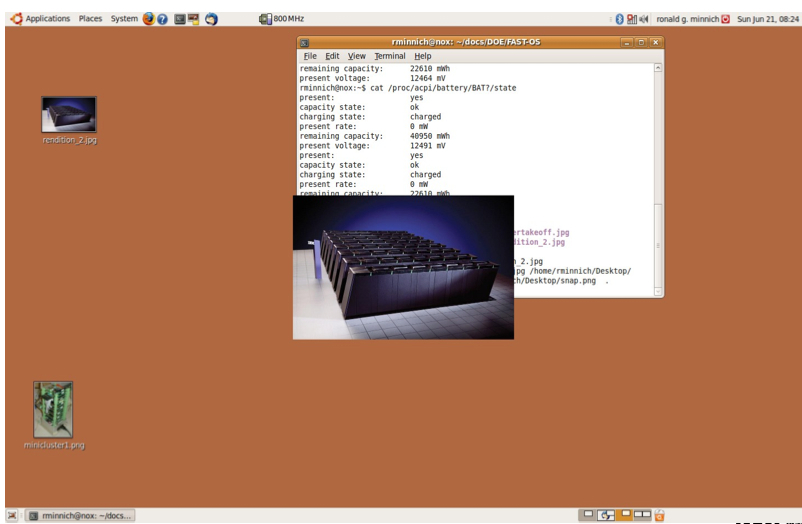Click the terminal window menu icon in title bar
Image resolution: width=802 pixels, height=524 pixels.
coord(304,42)
